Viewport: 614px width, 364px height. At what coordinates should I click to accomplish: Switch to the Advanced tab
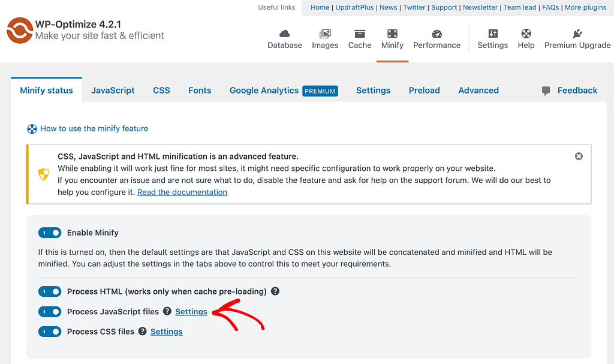pyautogui.click(x=478, y=91)
